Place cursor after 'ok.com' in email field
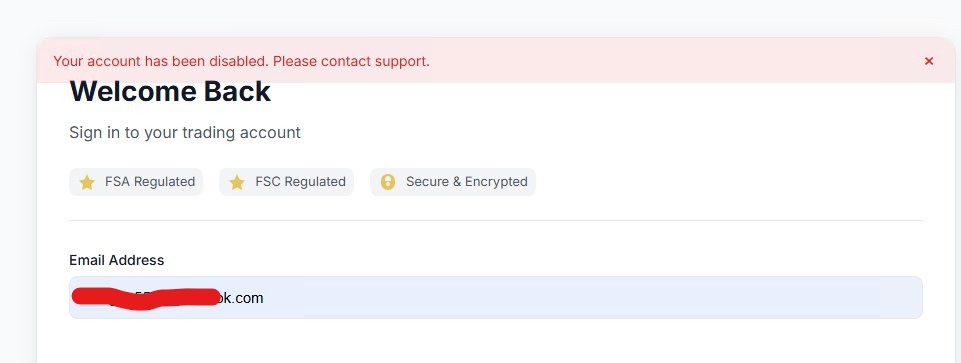Image resolution: width=961 pixels, height=363 pixels. point(264,298)
